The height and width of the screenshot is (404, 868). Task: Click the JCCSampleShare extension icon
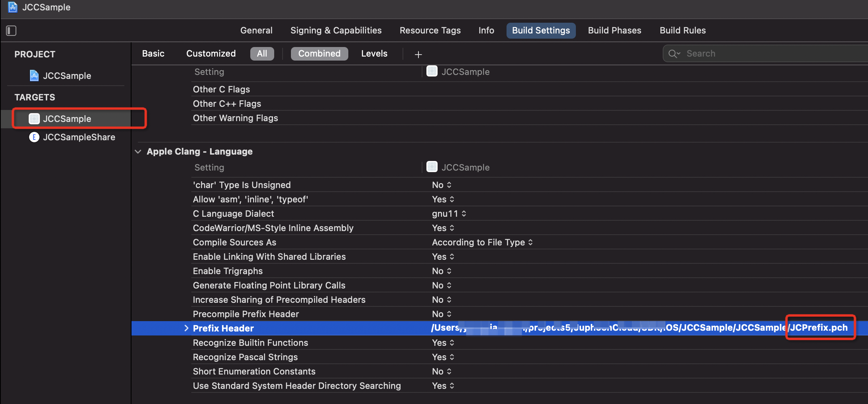point(34,137)
